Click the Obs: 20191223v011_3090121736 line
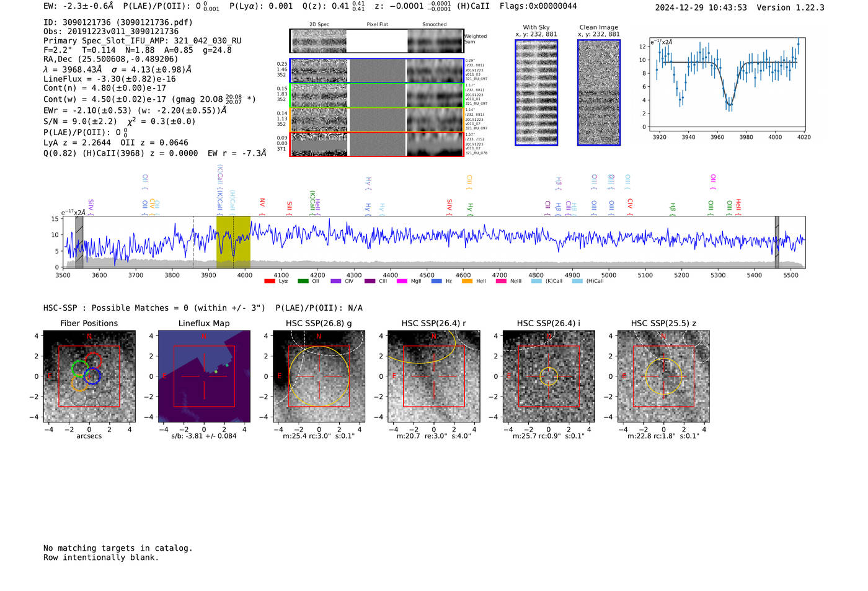This screenshot has width=868, height=591. point(111,32)
